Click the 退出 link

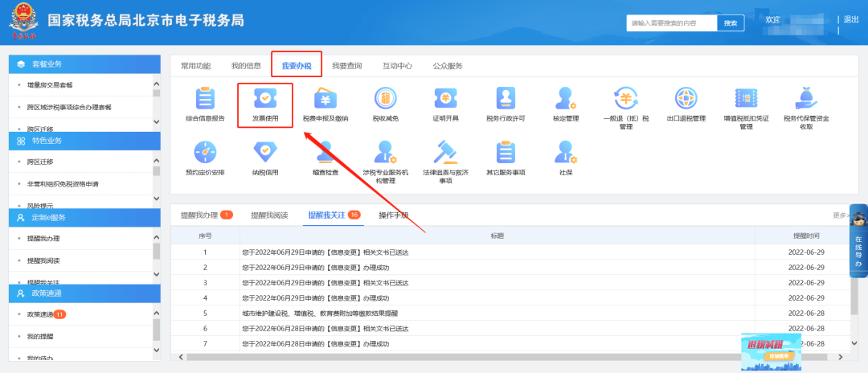pos(850,19)
